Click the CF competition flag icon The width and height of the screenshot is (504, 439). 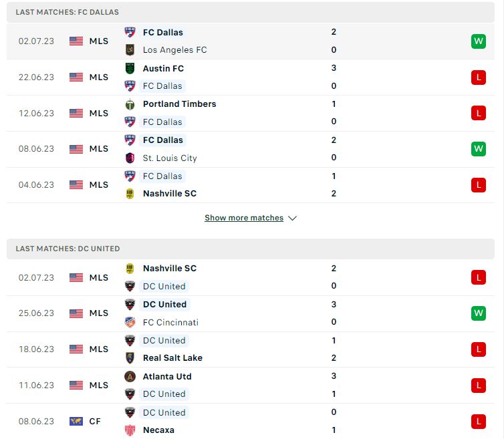click(76, 422)
